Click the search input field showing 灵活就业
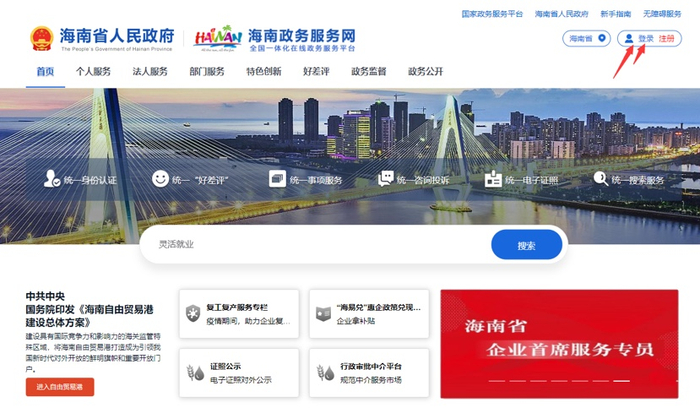The width and height of the screenshot is (700, 419). coord(315,245)
